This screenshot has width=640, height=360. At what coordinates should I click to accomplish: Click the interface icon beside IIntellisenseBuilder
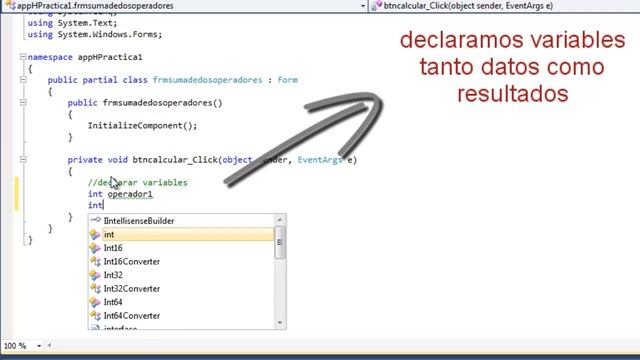(x=95, y=220)
